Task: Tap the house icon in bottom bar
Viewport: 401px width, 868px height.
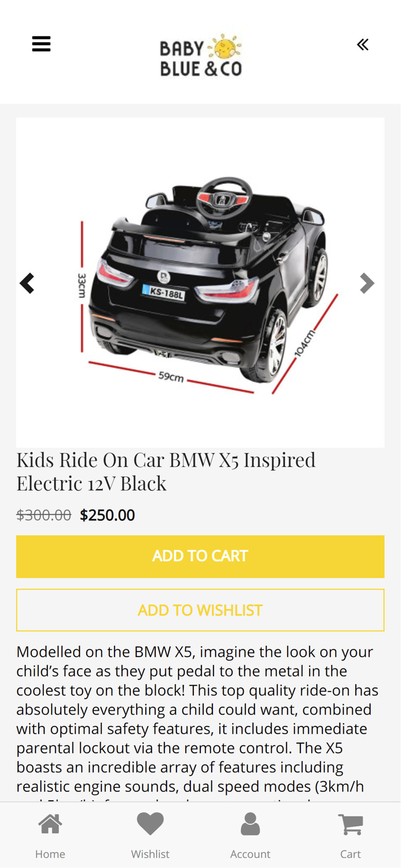Action: point(50,824)
